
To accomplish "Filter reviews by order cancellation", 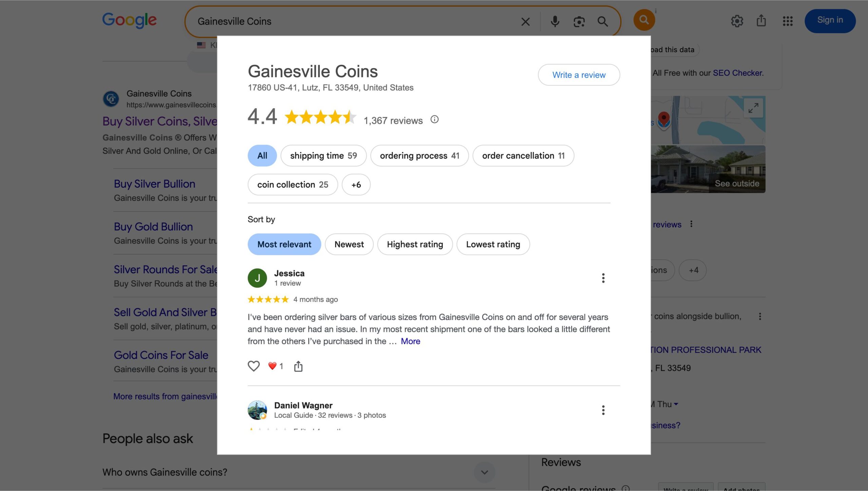I will pyautogui.click(x=523, y=156).
